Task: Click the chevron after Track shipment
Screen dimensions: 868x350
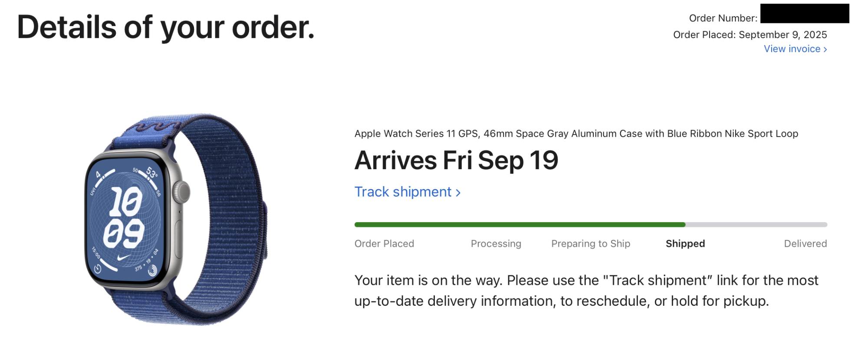Action: 458,193
